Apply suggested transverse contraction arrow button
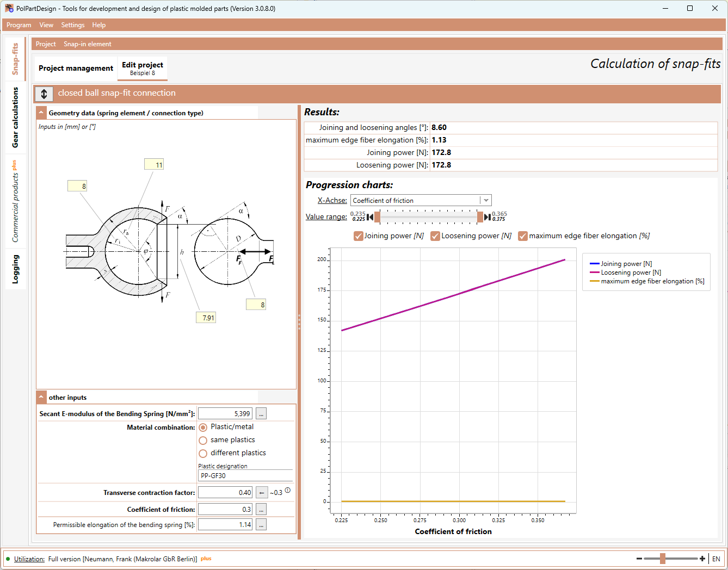728x570 pixels. coord(261,493)
